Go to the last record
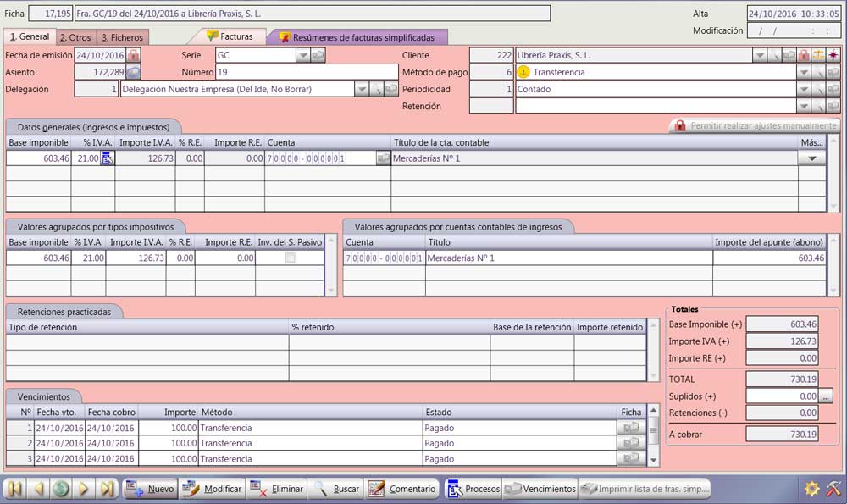Viewport: 847px width, 504px height. (x=107, y=489)
